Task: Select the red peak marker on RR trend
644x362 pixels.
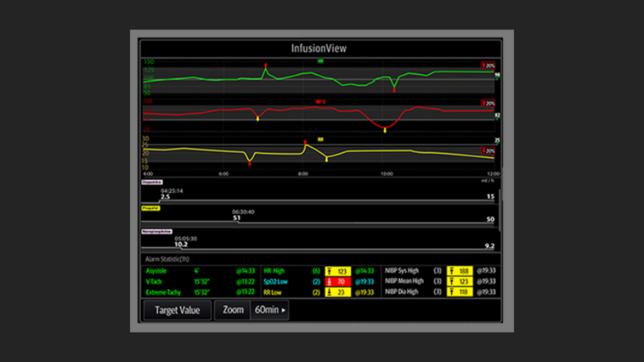Action: pos(305,142)
